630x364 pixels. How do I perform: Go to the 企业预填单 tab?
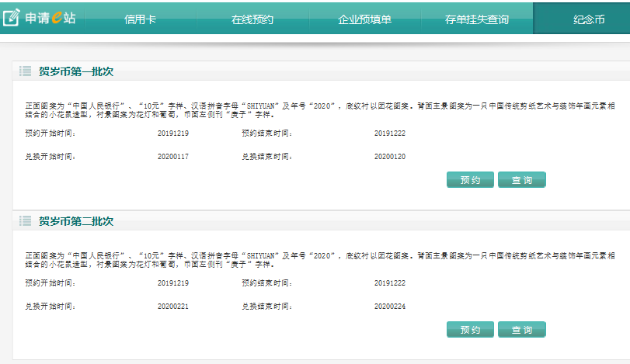tap(364, 19)
